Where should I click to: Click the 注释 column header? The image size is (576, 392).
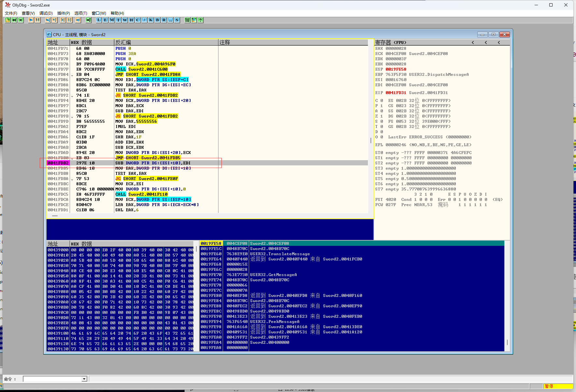pos(293,42)
